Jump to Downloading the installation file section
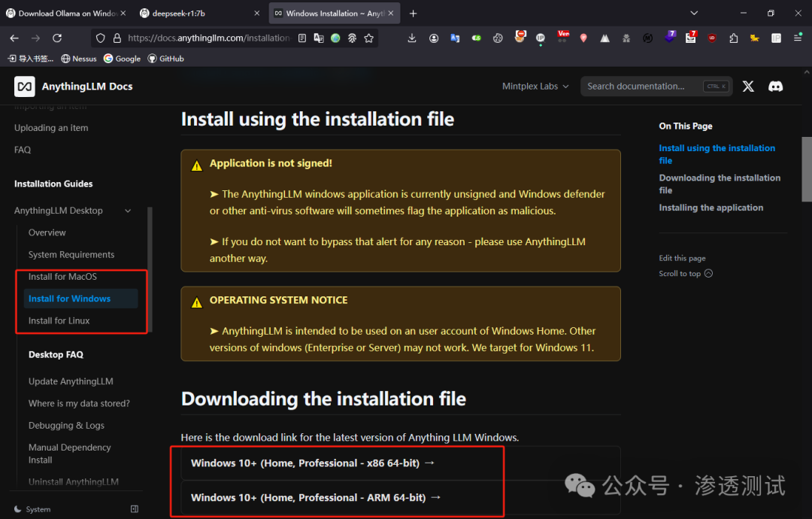The height and width of the screenshot is (519, 812). (x=720, y=184)
